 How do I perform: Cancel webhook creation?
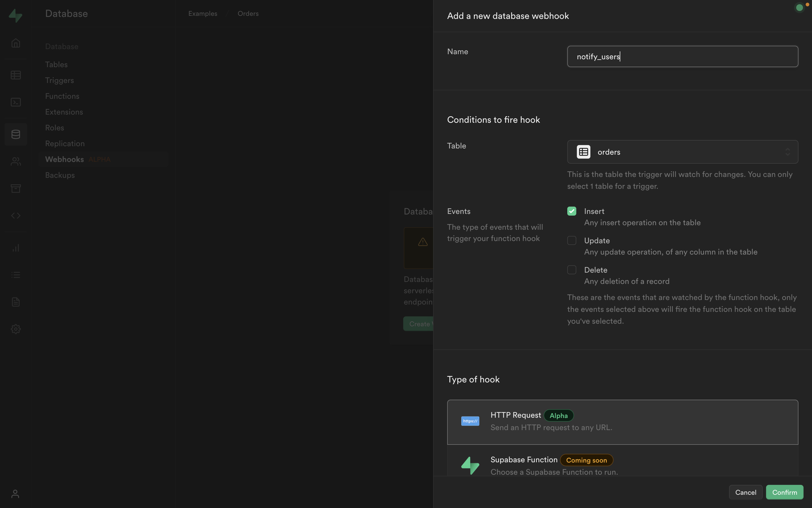point(745,492)
